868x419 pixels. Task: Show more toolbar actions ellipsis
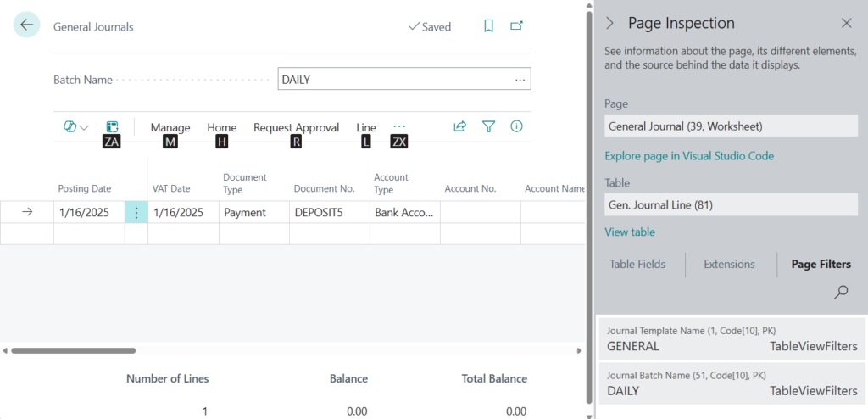point(399,126)
